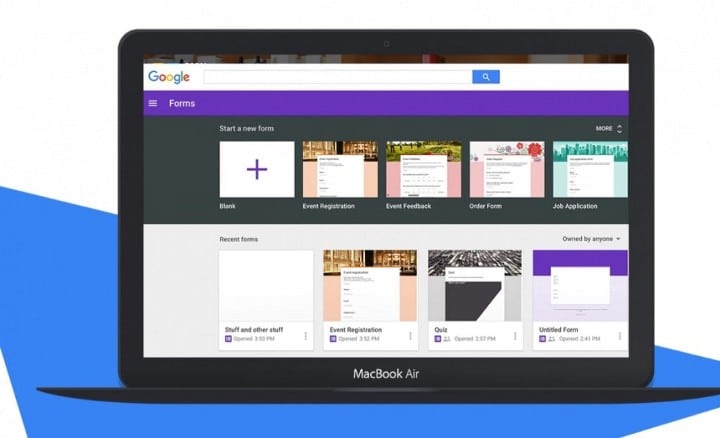Image resolution: width=720 pixels, height=438 pixels.
Task: Select the Event Registration template
Action: tap(340, 169)
